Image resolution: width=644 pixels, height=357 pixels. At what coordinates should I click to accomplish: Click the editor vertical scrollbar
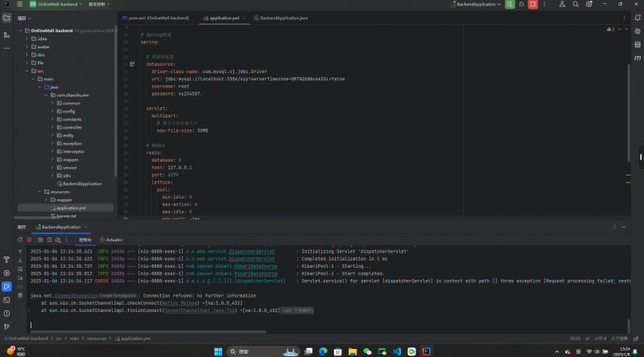pyautogui.click(x=628, y=113)
